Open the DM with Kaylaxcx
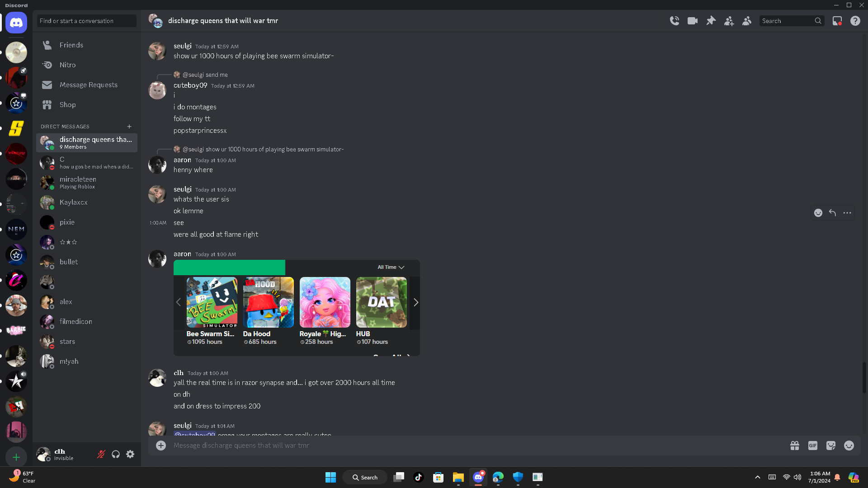The height and width of the screenshot is (488, 868). point(87,202)
